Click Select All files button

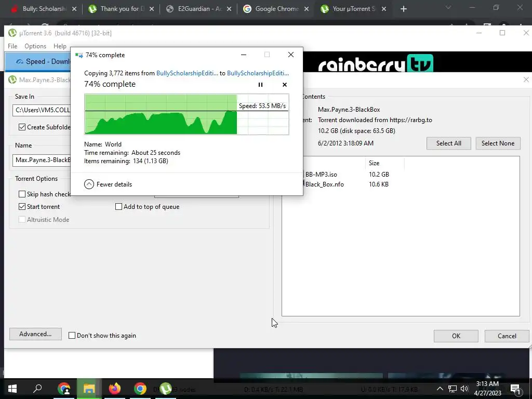point(448,143)
